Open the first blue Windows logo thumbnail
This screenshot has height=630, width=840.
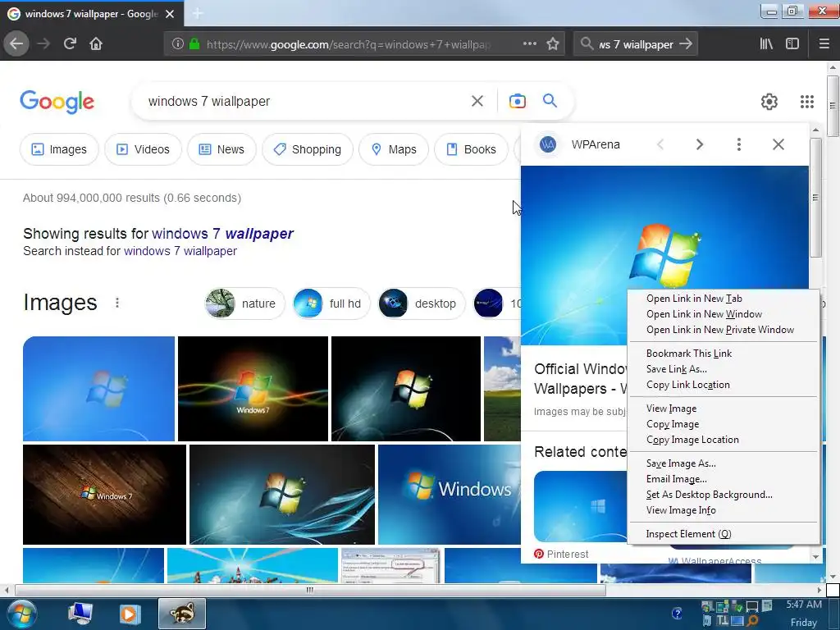pos(98,388)
